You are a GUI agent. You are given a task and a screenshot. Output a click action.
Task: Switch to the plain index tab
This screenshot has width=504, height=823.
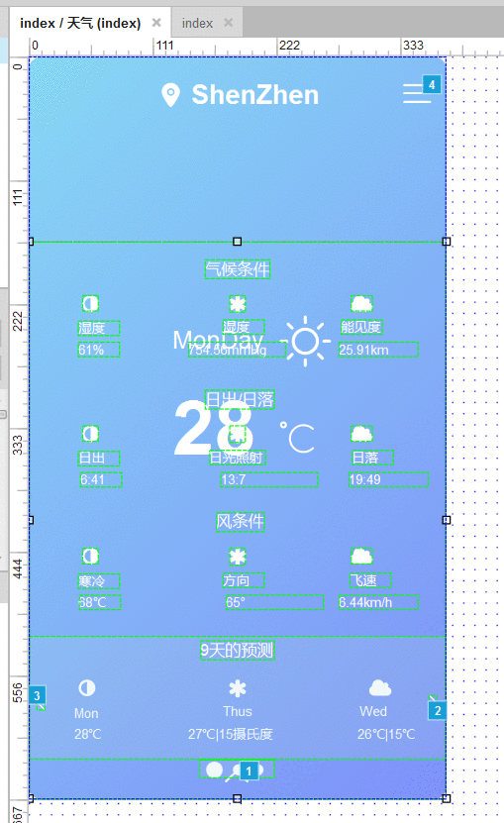(197, 23)
